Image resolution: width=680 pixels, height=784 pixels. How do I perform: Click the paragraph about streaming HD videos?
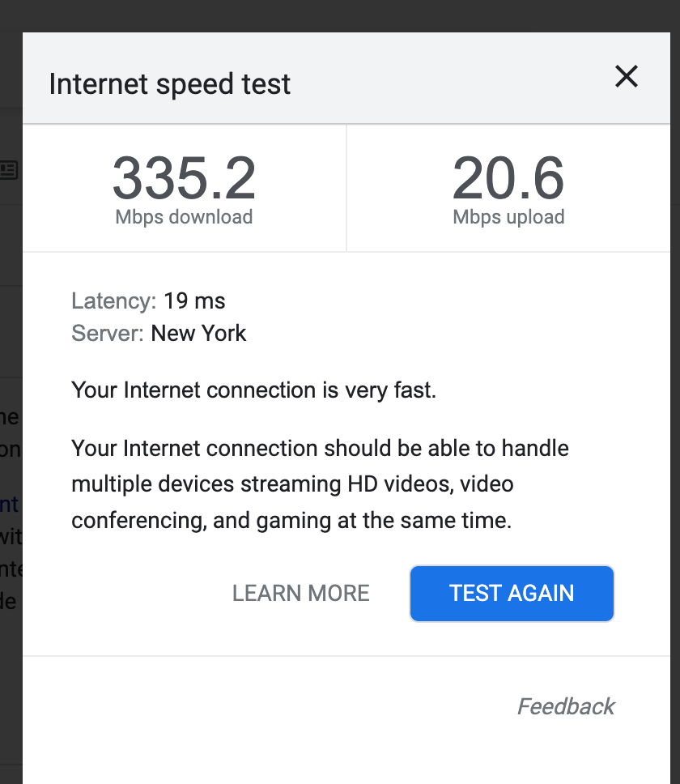(320, 484)
